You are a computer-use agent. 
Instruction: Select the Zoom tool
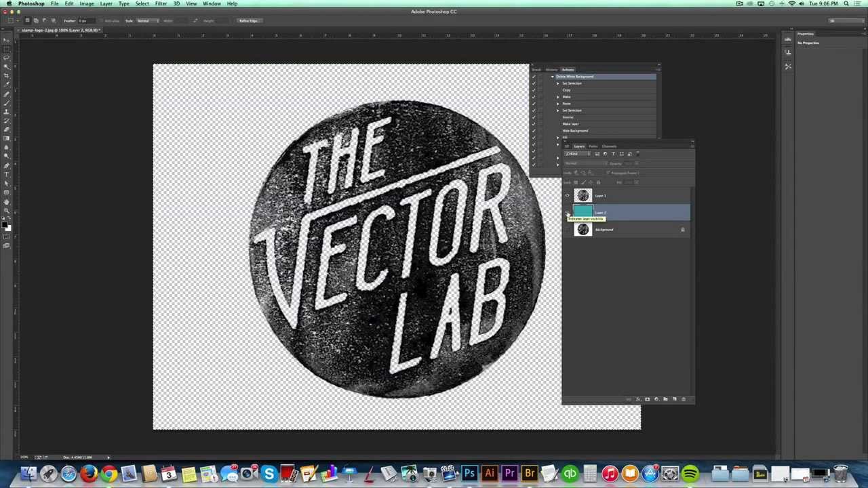pyautogui.click(x=7, y=210)
